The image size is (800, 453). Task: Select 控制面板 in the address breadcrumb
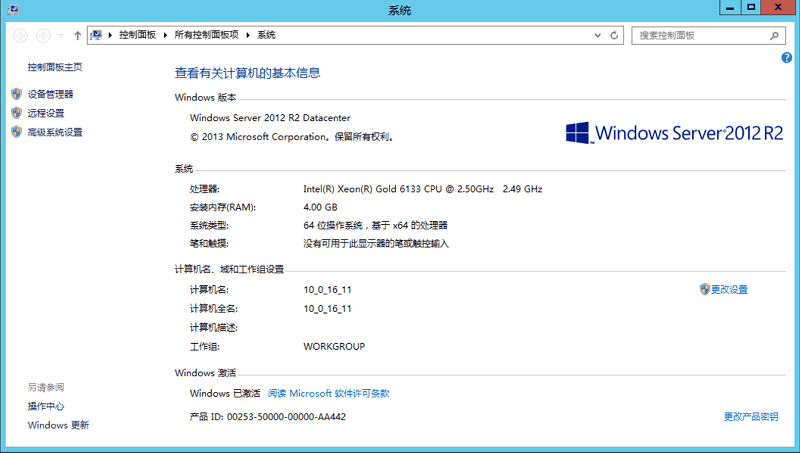pyautogui.click(x=138, y=35)
